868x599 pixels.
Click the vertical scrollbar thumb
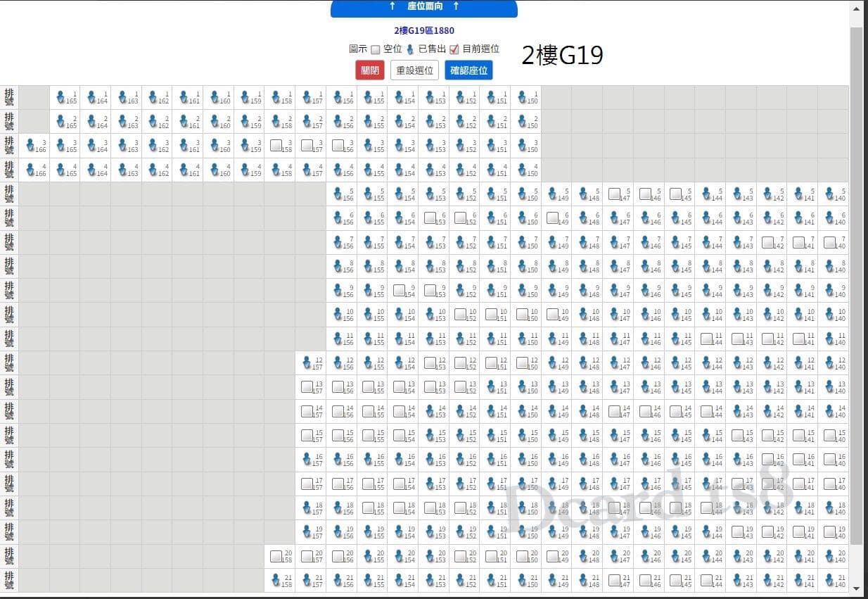856,285
